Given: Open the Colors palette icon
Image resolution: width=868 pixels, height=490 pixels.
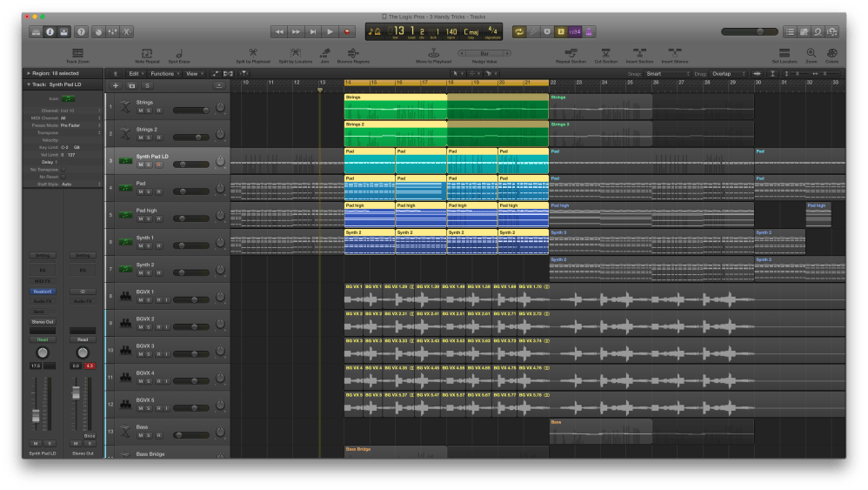Looking at the screenshot, I should tap(832, 53).
